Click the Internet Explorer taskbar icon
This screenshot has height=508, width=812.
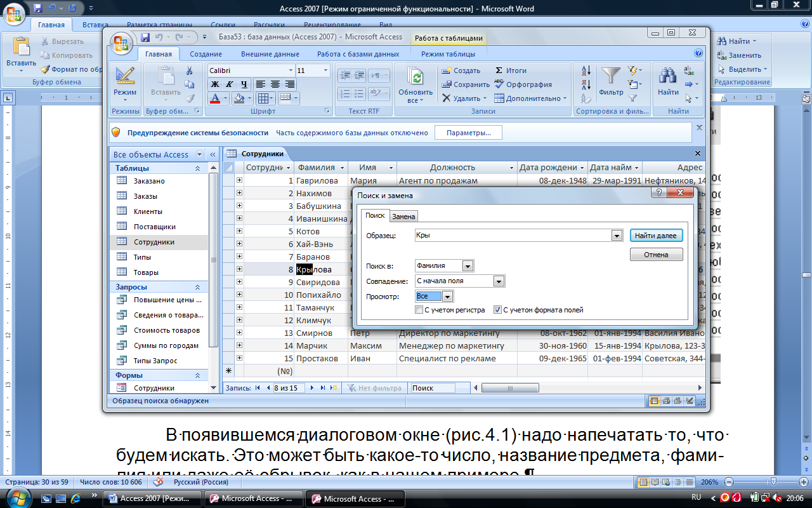75,498
